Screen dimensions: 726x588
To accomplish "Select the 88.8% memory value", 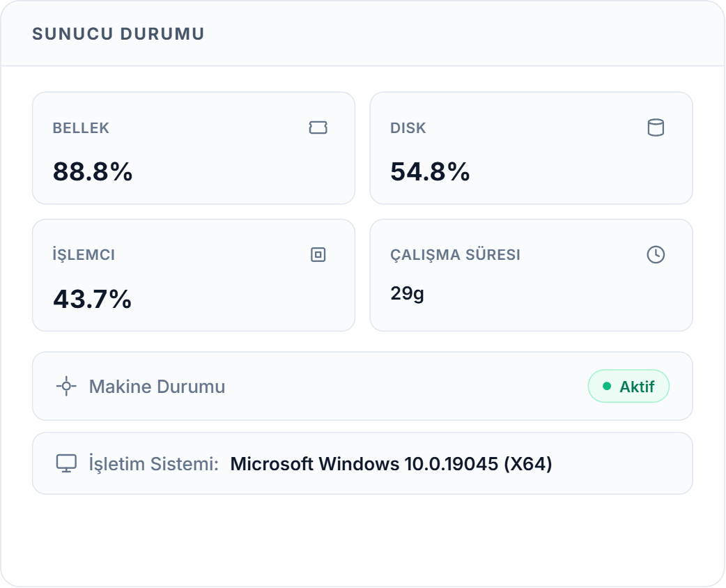I will coord(93,172).
